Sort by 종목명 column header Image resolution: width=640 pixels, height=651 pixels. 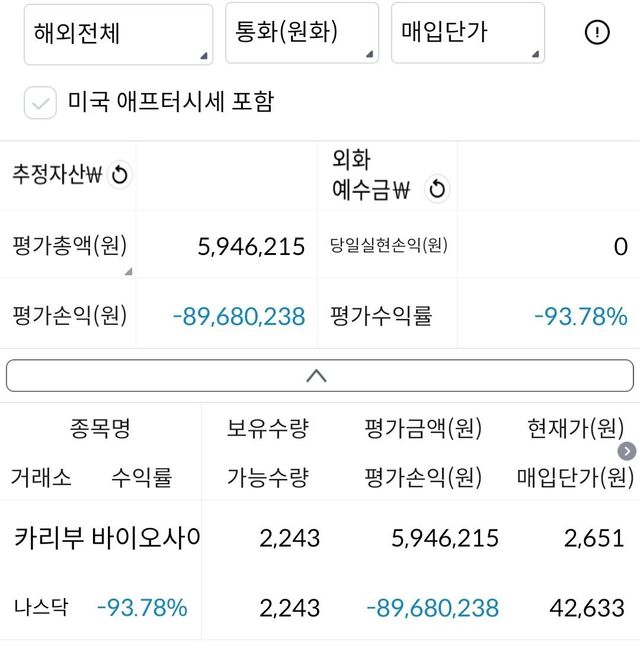[x=100, y=430]
